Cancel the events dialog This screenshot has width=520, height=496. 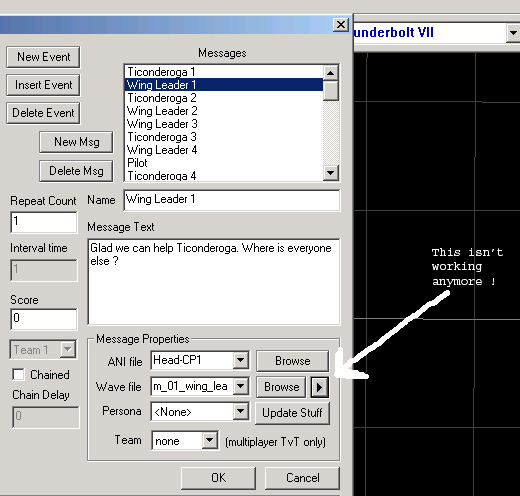click(x=302, y=478)
